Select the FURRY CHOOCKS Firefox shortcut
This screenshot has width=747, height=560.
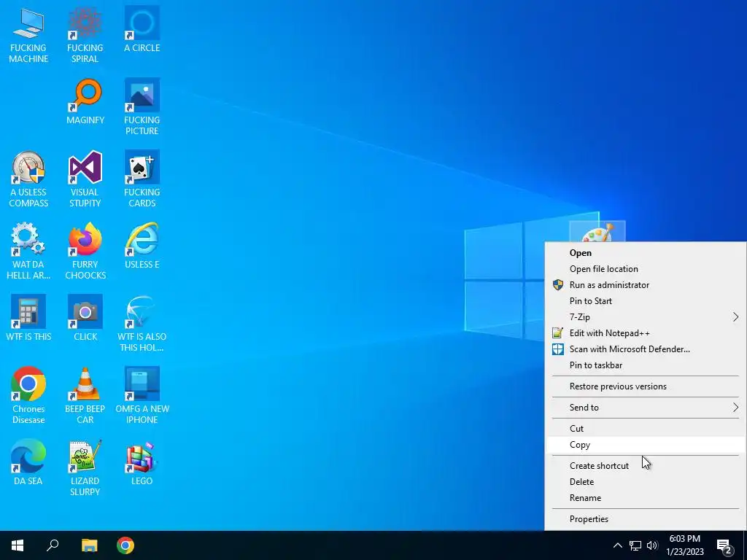(85, 252)
